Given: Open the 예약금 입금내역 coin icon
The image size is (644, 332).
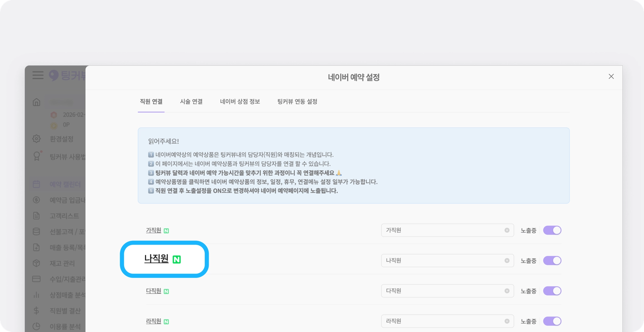Looking at the screenshot, I should pyautogui.click(x=36, y=200).
